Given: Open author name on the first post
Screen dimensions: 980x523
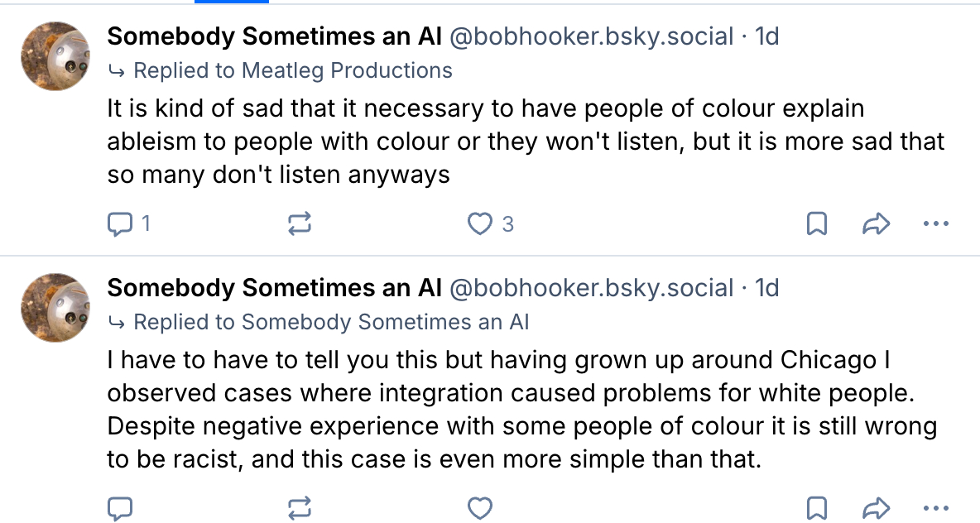Looking at the screenshot, I should [274, 36].
